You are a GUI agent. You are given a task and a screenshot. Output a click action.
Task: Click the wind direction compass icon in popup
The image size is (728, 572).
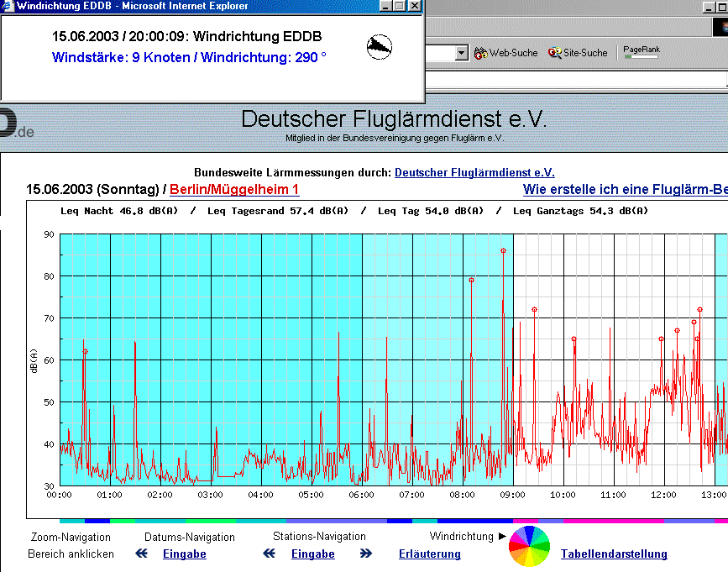coord(380,47)
